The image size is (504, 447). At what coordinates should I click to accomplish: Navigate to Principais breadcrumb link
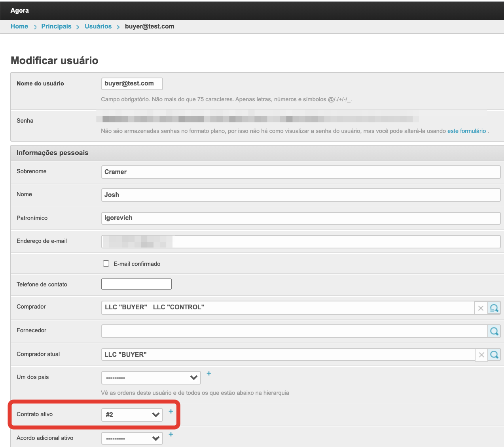click(x=56, y=27)
